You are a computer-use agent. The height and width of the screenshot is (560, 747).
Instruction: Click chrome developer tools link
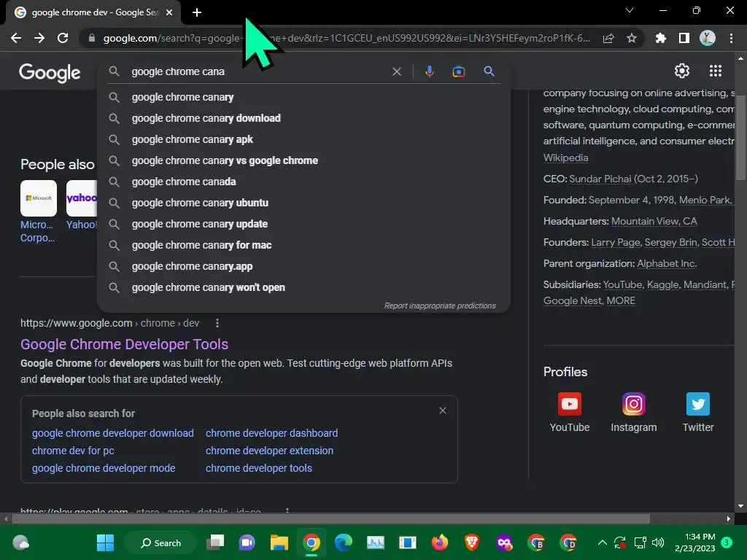[259, 468]
